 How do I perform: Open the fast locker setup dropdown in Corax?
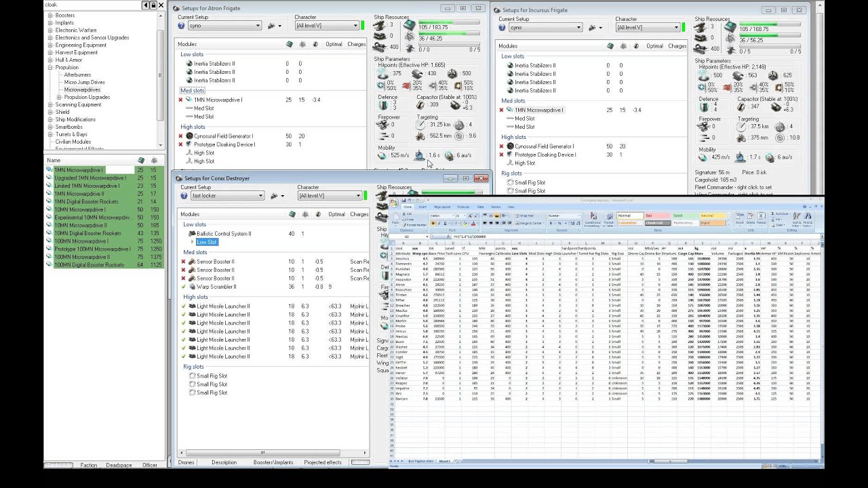(227, 196)
